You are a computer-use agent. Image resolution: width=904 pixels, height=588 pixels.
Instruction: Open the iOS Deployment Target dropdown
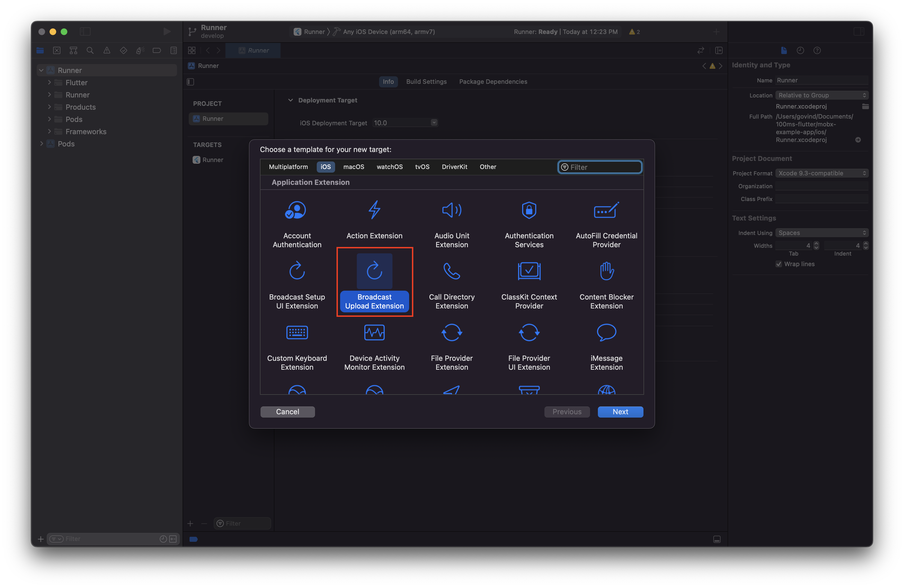tap(434, 123)
